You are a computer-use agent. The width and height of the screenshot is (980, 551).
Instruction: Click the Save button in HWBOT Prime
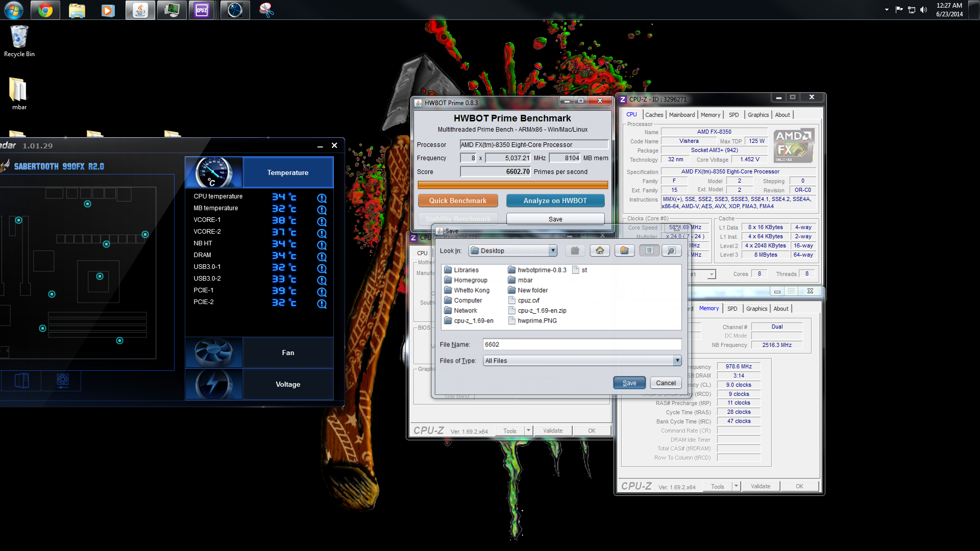click(x=555, y=219)
